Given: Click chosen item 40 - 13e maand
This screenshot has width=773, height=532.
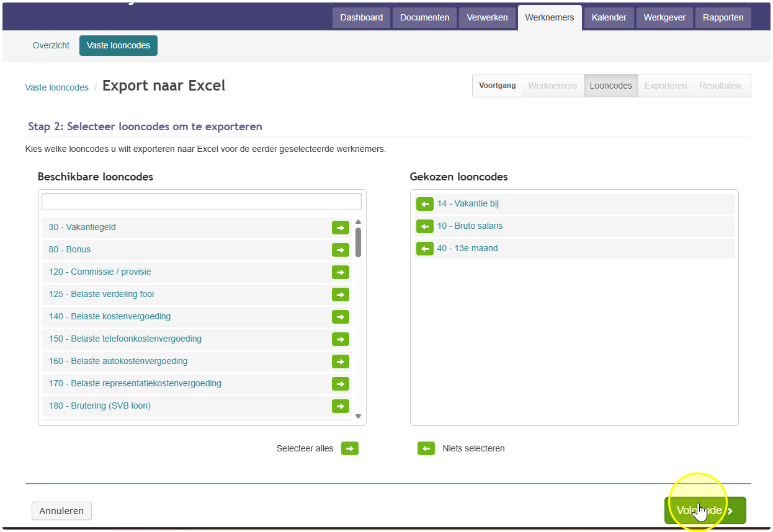Looking at the screenshot, I should (574, 249).
